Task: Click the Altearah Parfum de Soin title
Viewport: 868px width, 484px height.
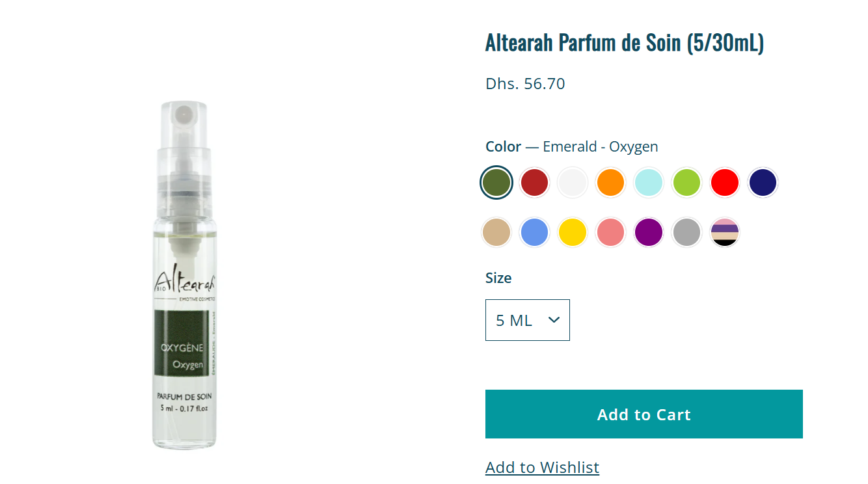Action: [625, 42]
